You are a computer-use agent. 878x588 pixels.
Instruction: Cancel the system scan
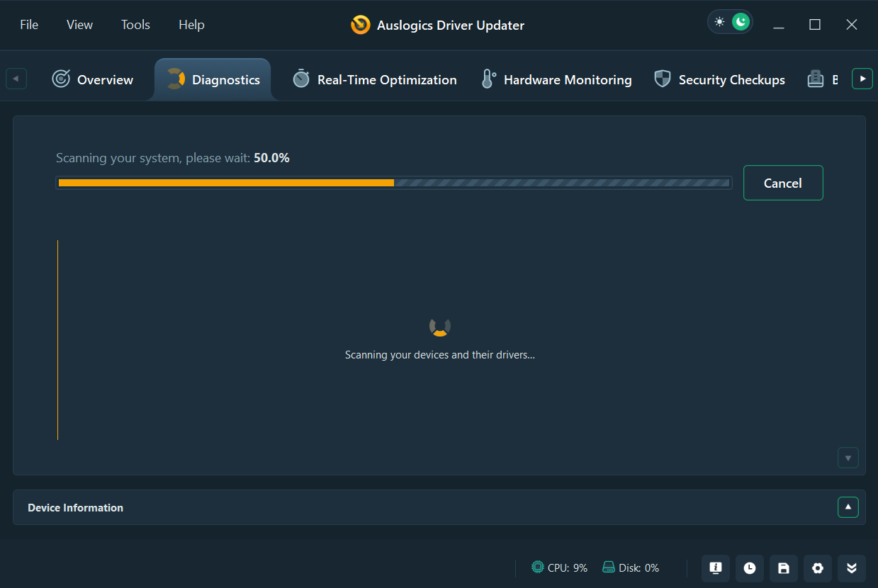pos(783,183)
